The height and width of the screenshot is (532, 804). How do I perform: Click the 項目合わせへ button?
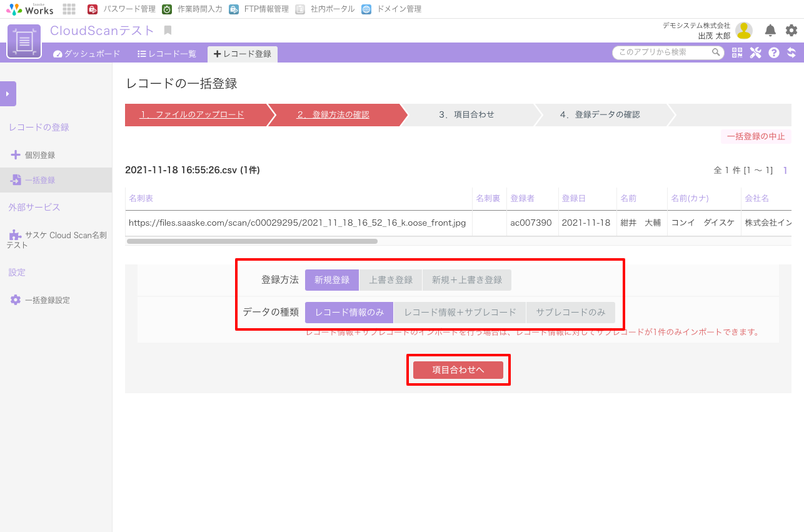pyautogui.click(x=458, y=370)
